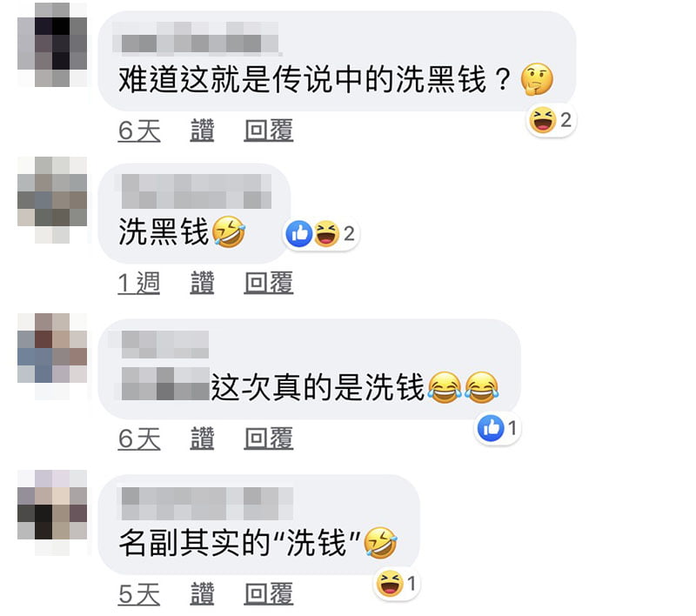Viewport: 696px width, 616px height.
Task: Click laughing reaction count on first comment
Action: 552,120
